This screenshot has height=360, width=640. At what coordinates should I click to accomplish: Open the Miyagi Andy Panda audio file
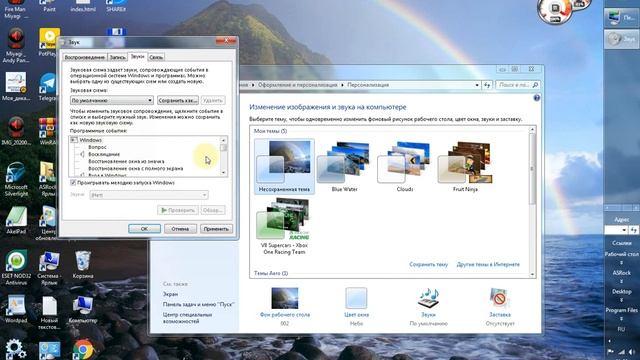(16, 46)
